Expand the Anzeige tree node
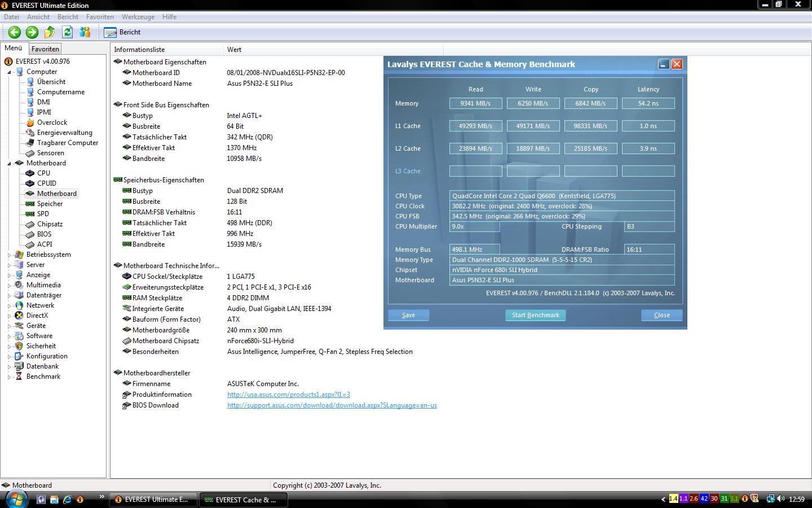The height and width of the screenshot is (508, 812). (x=9, y=275)
